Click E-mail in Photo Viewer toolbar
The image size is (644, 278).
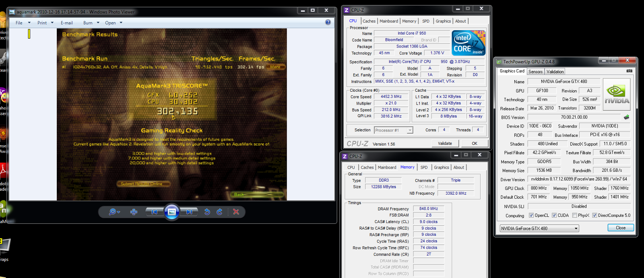click(x=67, y=23)
